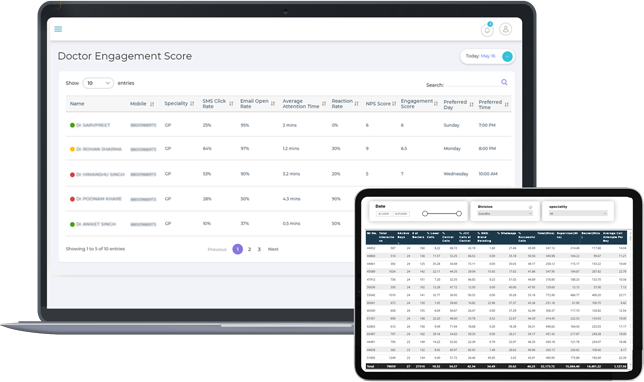The image size is (644, 382).
Task: Expand the Today: May 16 date dropdown
Action: [507, 56]
